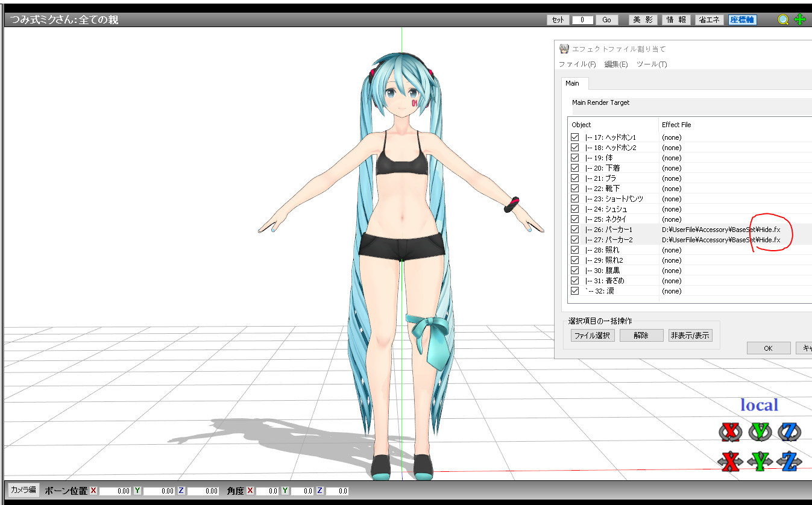
Task: Click the angle X field
Action: 267,491
